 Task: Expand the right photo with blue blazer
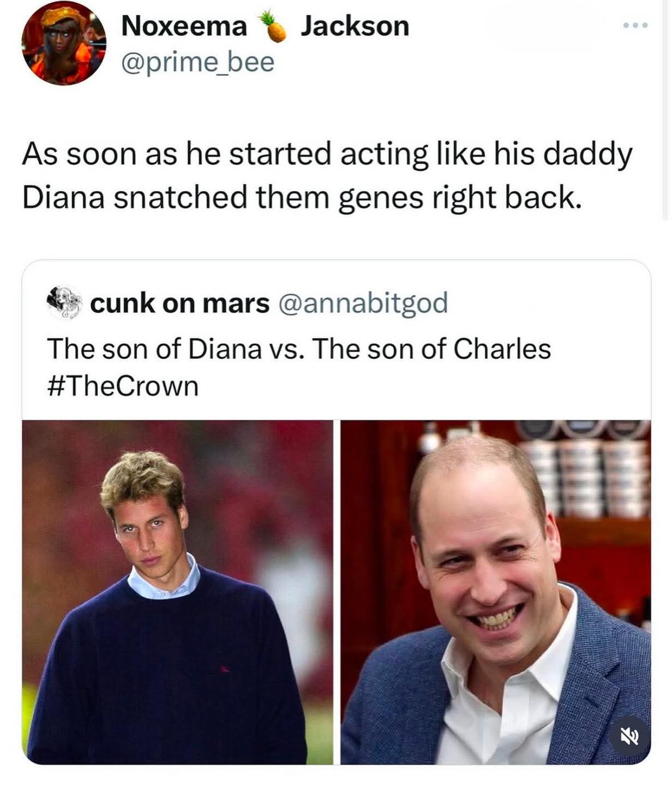[x=495, y=592]
